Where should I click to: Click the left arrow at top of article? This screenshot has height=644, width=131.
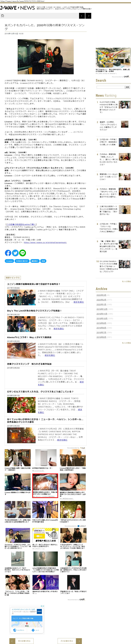click(x=82, y=16)
